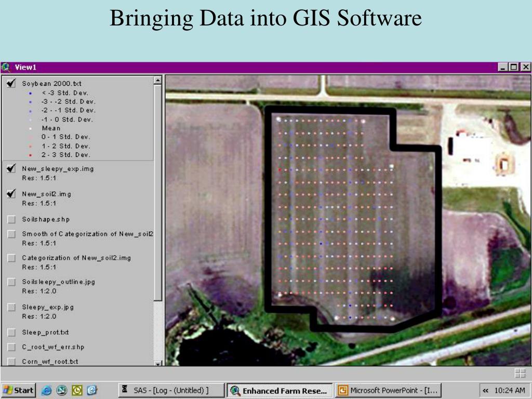
Task: Uncheck the New_soil2.img layer checkbox
Action: 11,194
